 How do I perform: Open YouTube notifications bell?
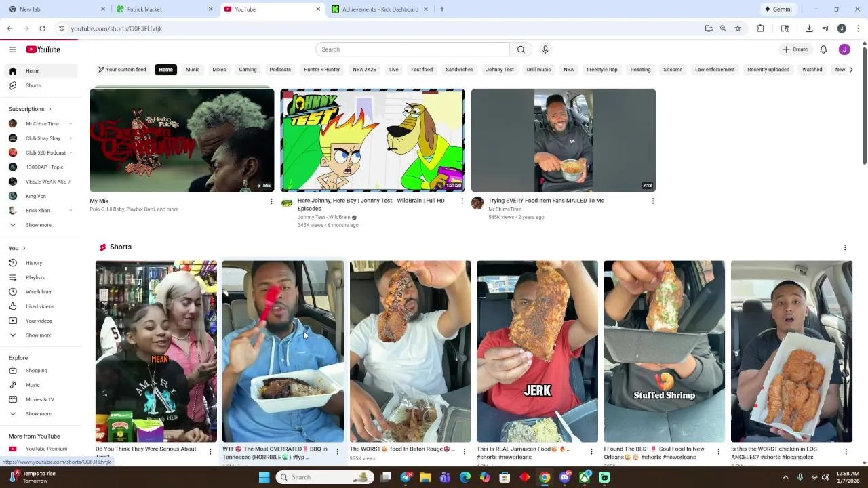823,49
